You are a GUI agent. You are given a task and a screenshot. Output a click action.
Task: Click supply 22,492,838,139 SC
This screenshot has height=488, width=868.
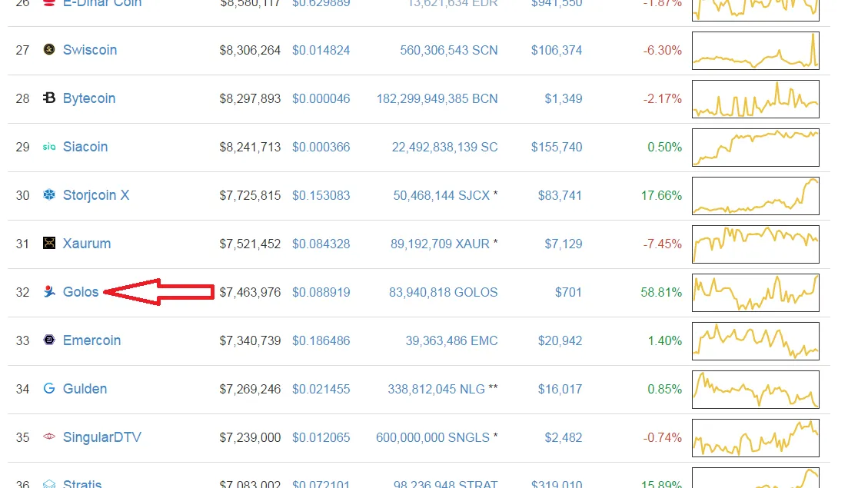click(445, 148)
